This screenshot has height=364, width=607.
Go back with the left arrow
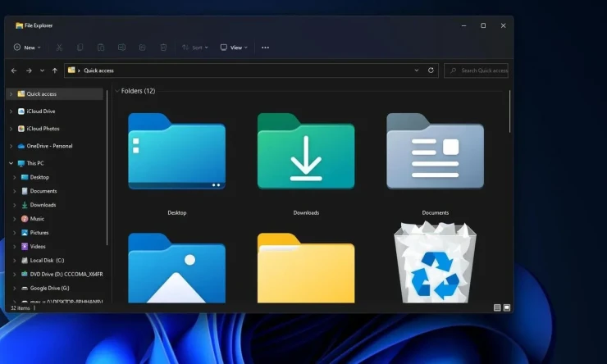[14, 71]
